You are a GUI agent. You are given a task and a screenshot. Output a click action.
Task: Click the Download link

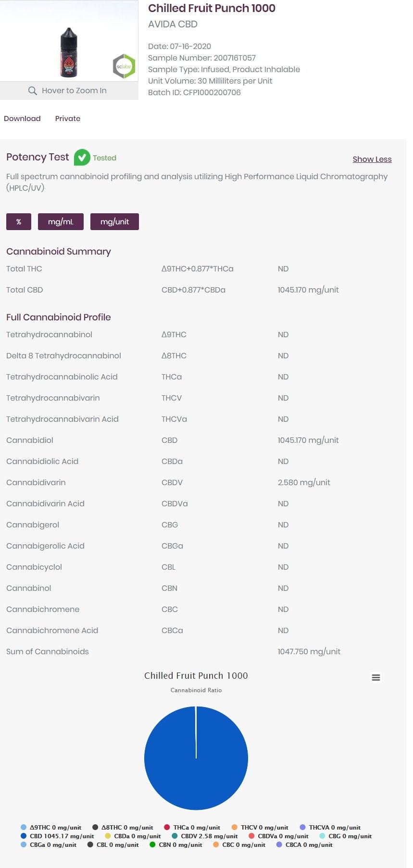[x=22, y=119]
